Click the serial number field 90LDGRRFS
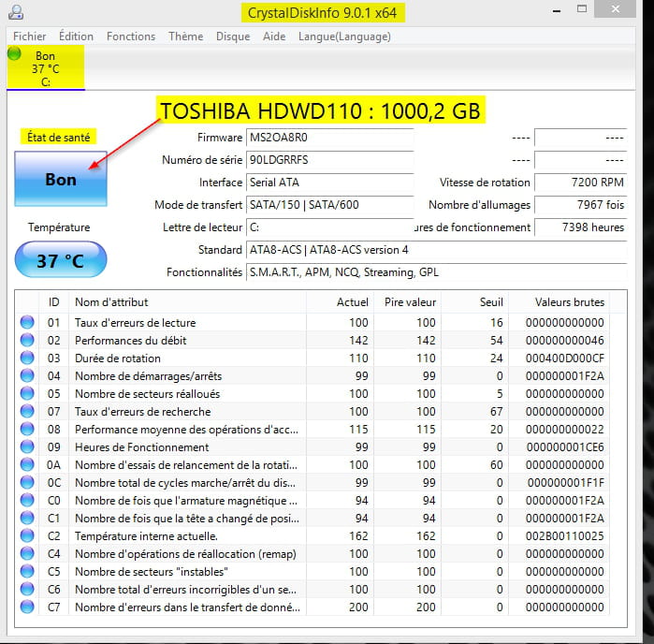Viewport: 654px width, 644px height. coord(330,160)
